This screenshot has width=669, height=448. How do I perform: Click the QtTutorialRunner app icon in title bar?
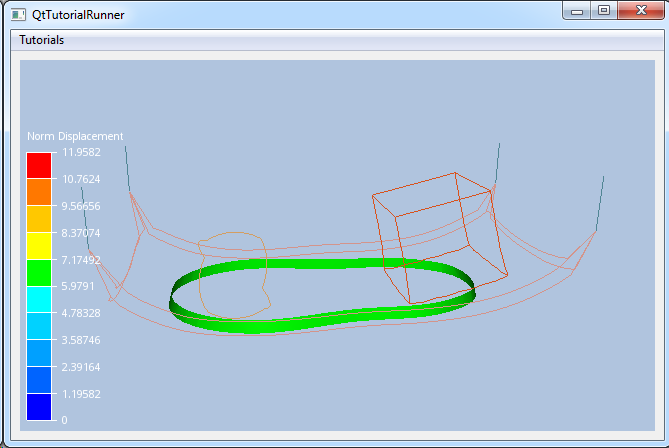18,12
